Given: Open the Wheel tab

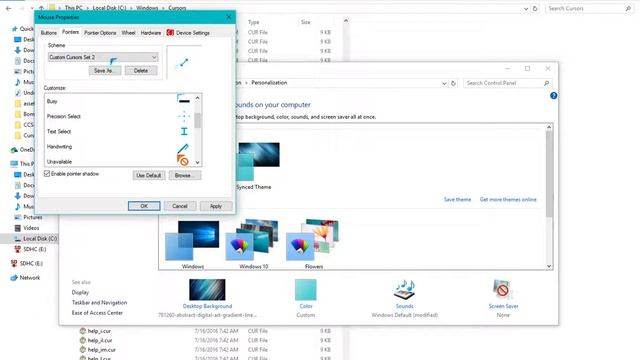Looking at the screenshot, I should pyautogui.click(x=128, y=33).
